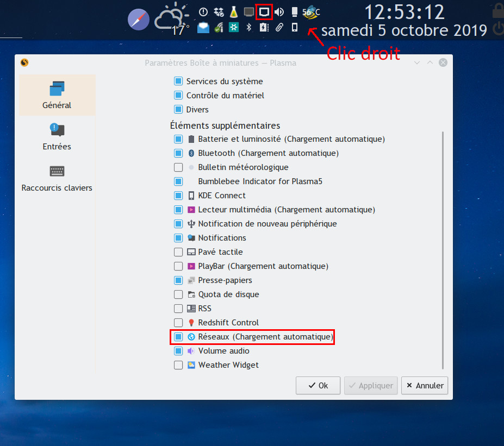Click the Plasma icon in the dialog title bar
Screen dimensions: 504x446
click(24, 62)
